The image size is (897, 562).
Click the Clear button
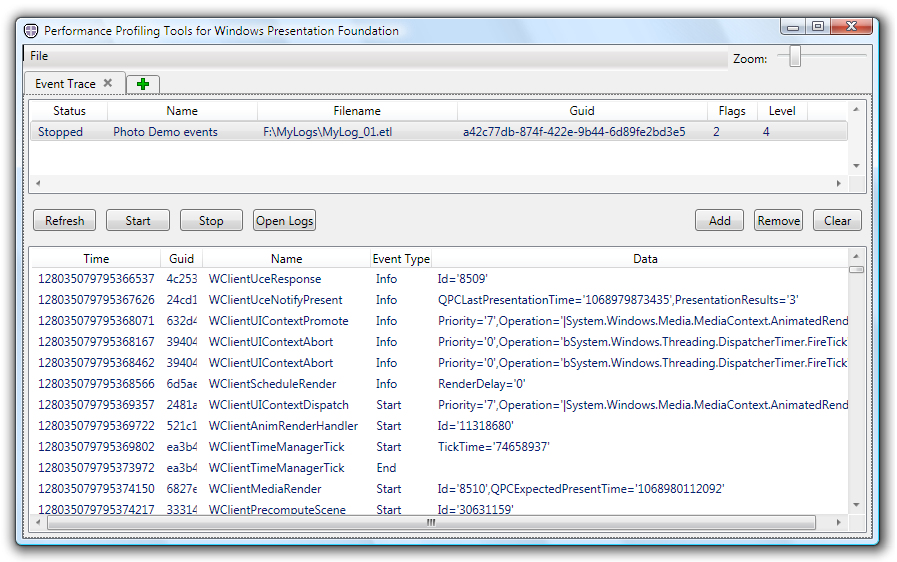(838, 220)
